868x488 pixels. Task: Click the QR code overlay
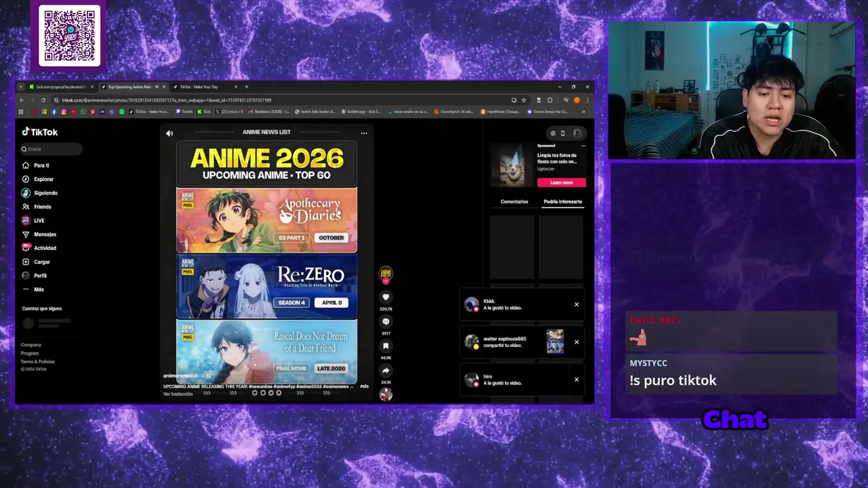pyautogui.click(x=69, y=36)
